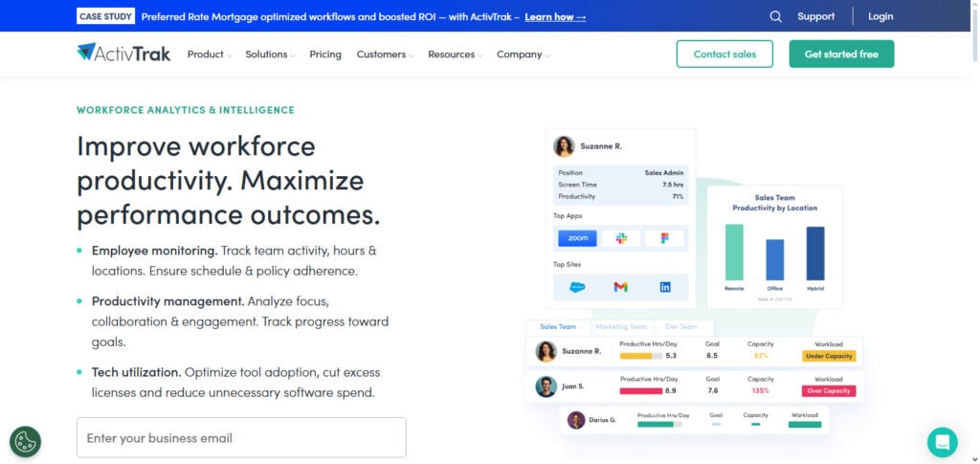
Task: Click the Contact sales button
Action: (x=724, y=55)
